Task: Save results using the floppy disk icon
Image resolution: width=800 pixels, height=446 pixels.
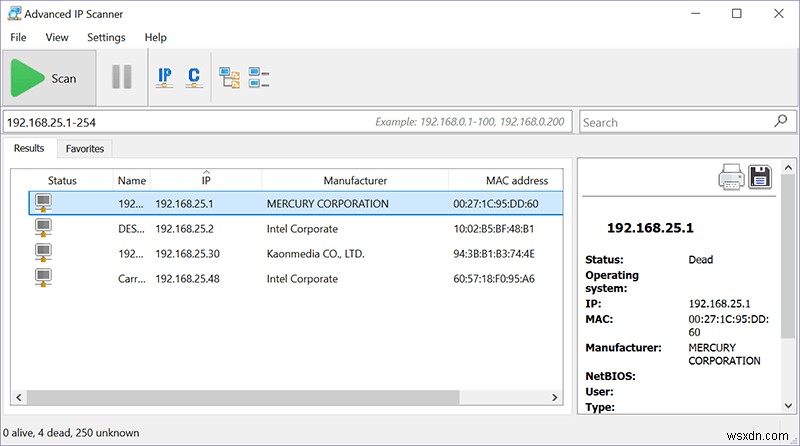Action: 761,178
